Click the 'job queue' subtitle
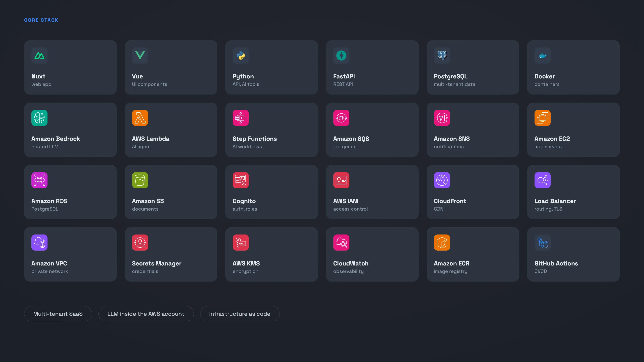The height and width of the screenshot is (362, 644). (x=345, y=147)
